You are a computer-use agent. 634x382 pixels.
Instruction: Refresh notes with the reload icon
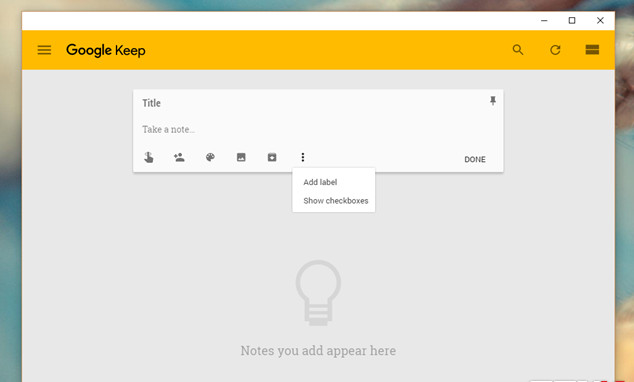coord(555,50)
